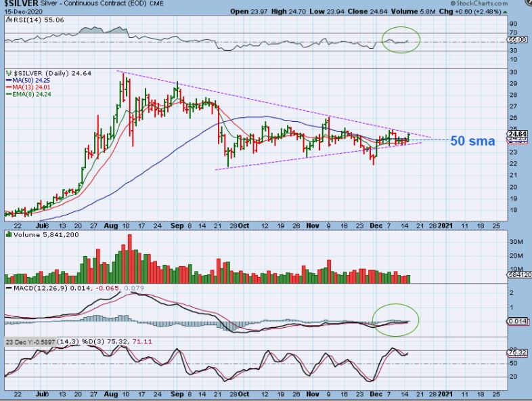Screen dimensions: 532x401
Task: Click the large $SILVER ticker title
Action: tap(22, 4)
